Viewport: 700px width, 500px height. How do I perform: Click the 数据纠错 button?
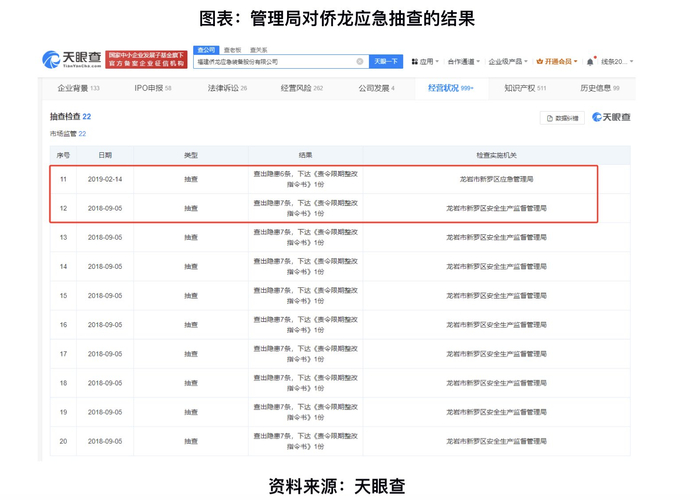(563, 118)
